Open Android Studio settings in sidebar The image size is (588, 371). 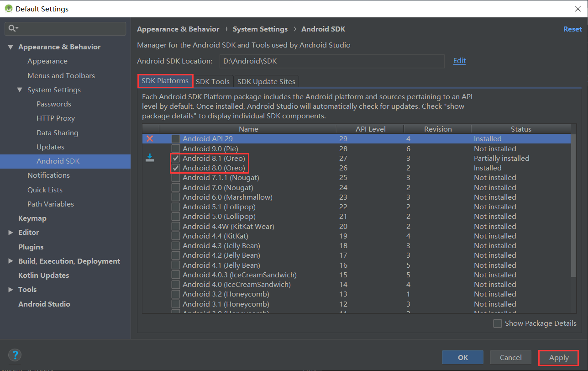44,304
